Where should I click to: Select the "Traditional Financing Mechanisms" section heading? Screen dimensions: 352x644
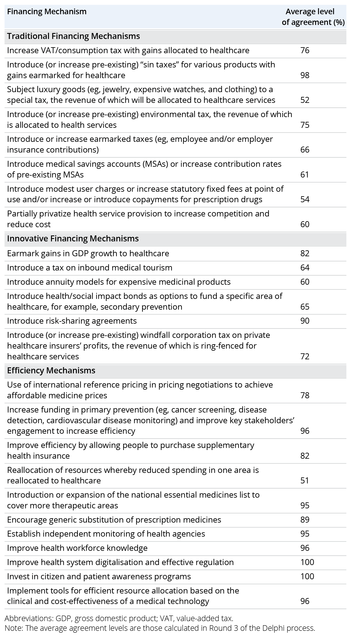pos(73,36)
